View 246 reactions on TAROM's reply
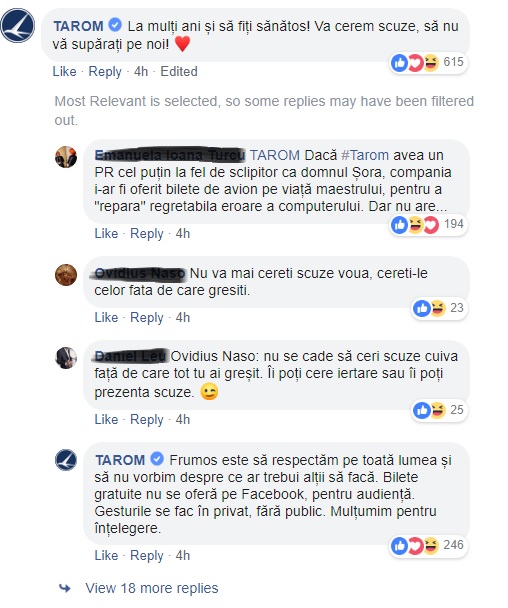The width and height of the screenshot is (508, 608). click(428, 545)
